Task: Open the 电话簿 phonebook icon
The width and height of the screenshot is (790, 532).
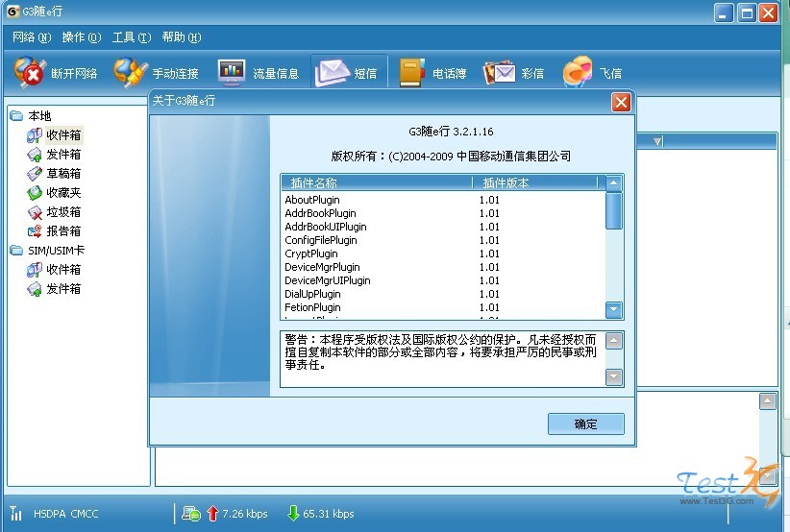Action: tap(411, 72)
